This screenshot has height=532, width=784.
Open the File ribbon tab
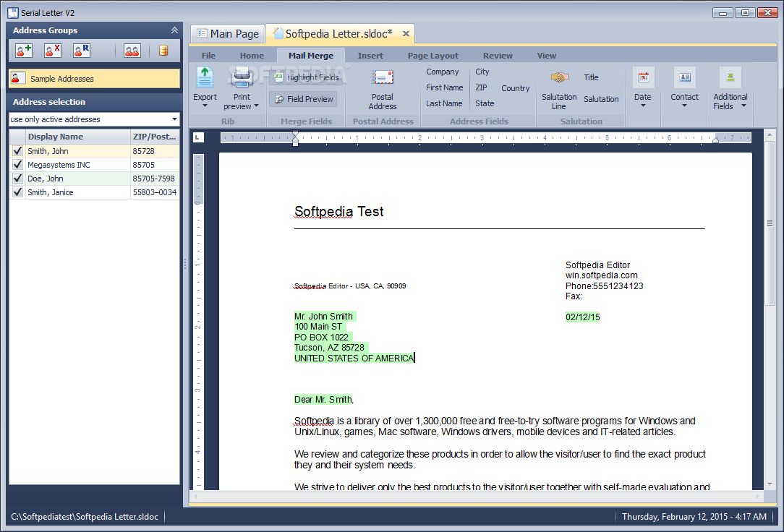208,56
